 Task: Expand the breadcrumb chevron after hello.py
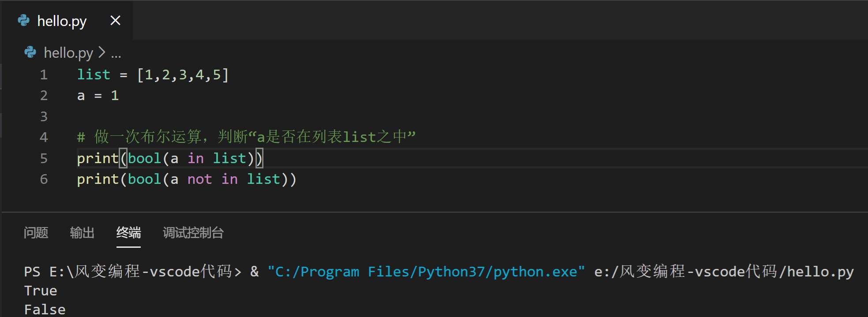pyautogui.click(x=102, y=52)
